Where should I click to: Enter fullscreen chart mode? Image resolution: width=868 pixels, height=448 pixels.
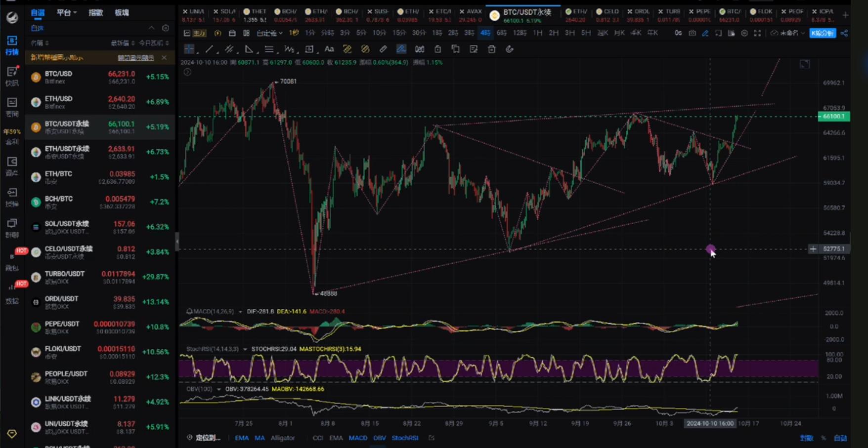click(757, 33)
